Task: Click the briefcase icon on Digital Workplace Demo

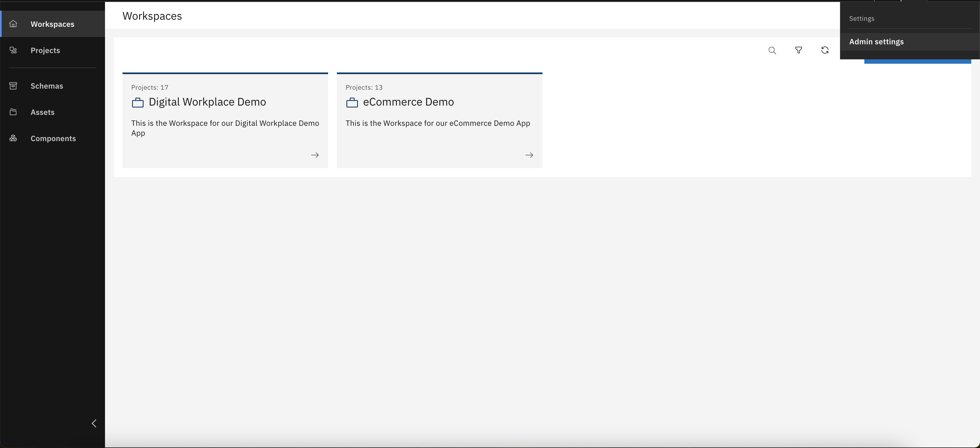Action: 137,102
